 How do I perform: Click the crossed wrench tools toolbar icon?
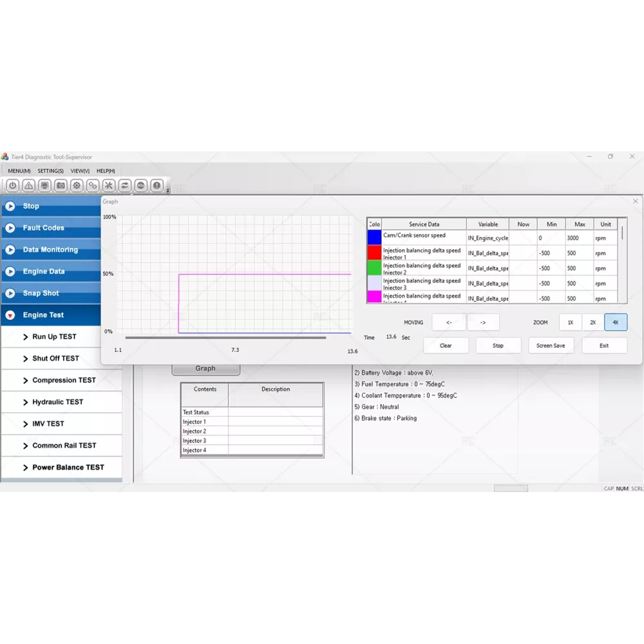pyautogui.click(x=109, y=185)
